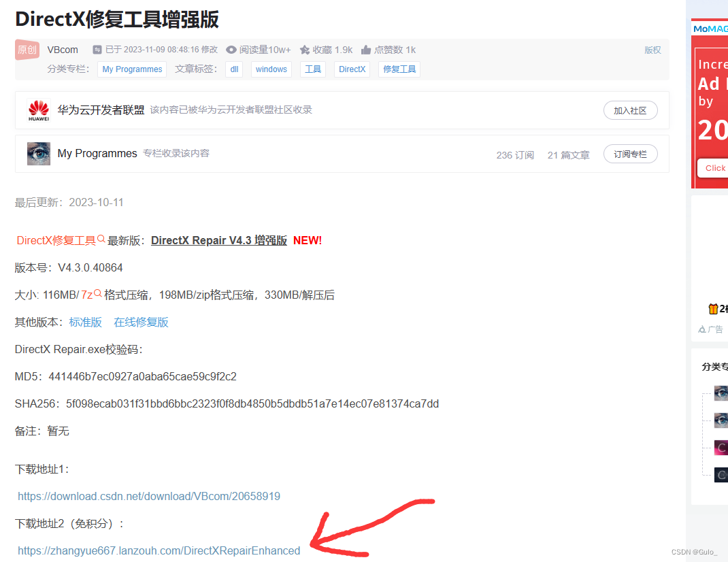The height and width of the screenshot is (562, 728).
Task: Open the 华为云开发者联盟 community link
Action: [x=101, y=110]
